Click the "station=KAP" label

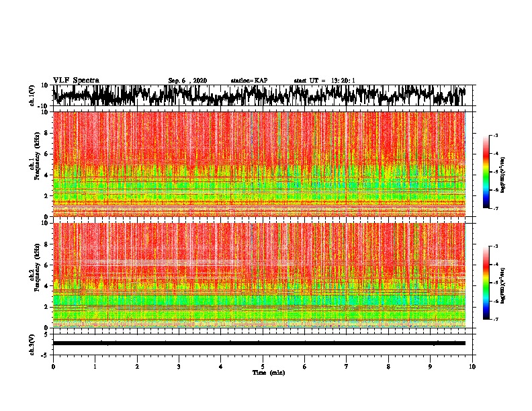[x=249, y=81]
